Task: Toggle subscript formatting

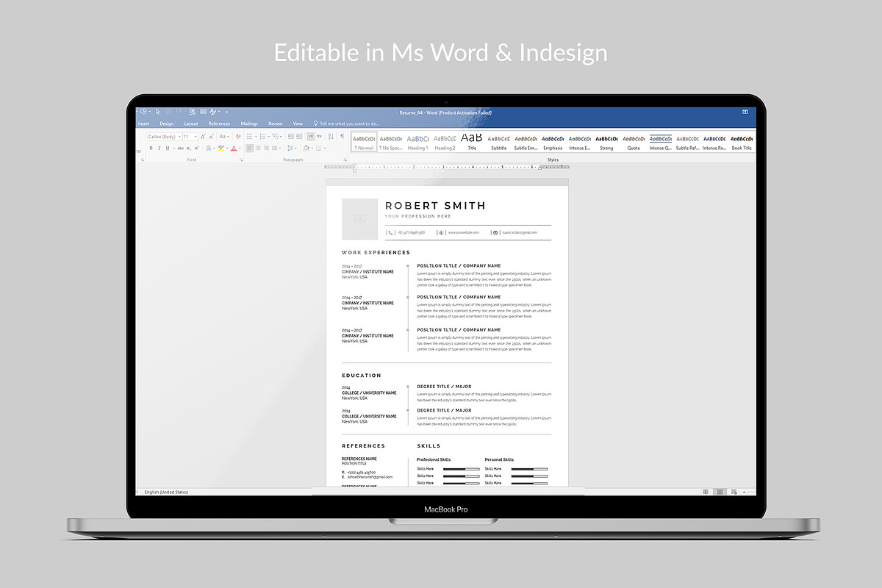Action: point(189,148)
